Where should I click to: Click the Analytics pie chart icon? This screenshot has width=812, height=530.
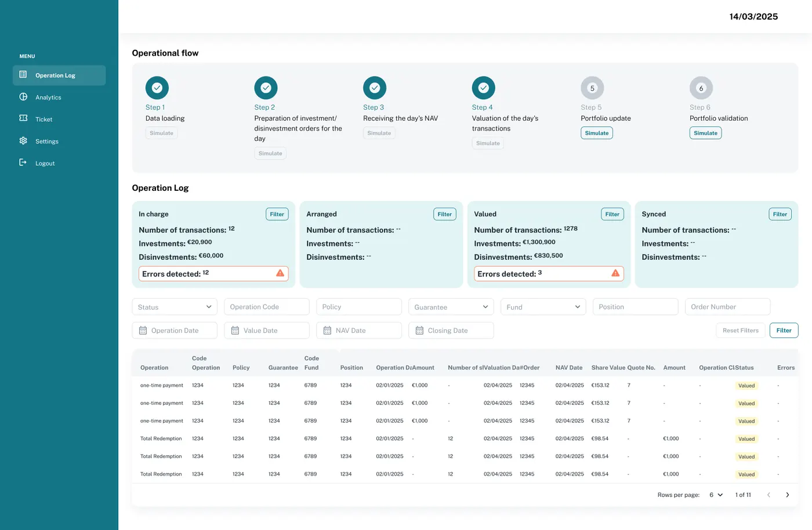tap(23, 97)
